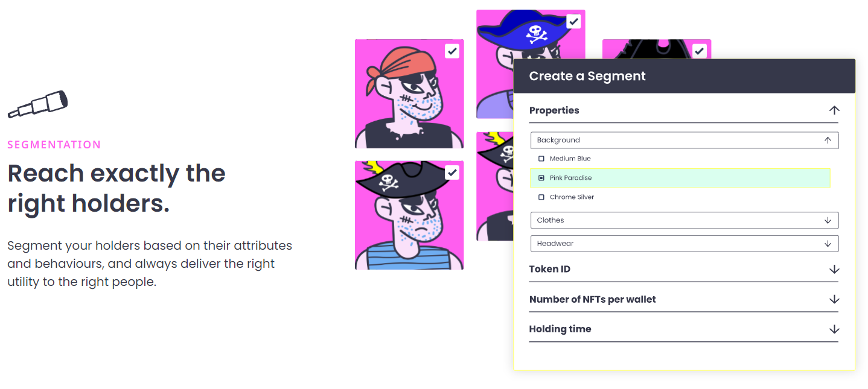This screenshot has height=389, width=868.
Task: Uncheck the Pink Paradise option
Action: tap(541, 178)
